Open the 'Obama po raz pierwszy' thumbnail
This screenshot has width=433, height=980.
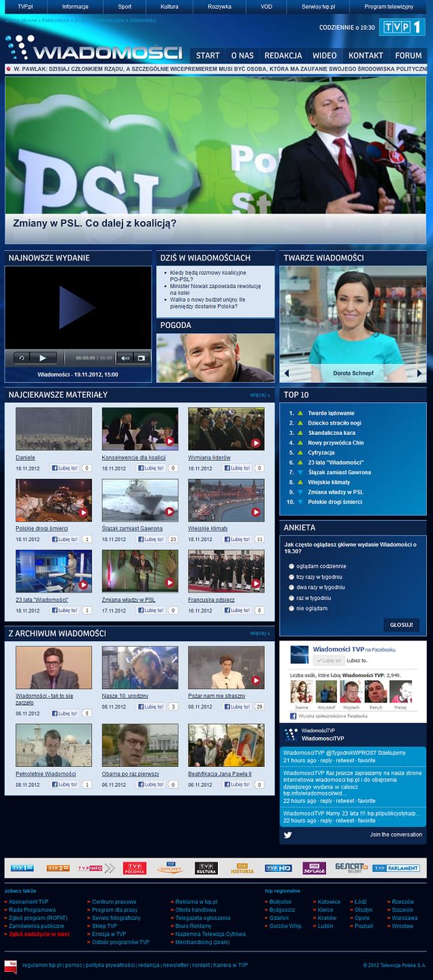click(140, 745)
